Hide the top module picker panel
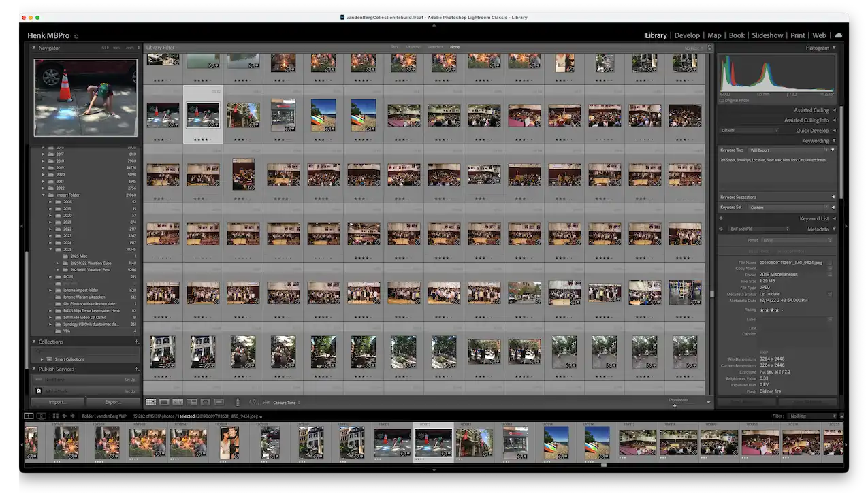The image size is (868, 498). [x=434, y=25]
